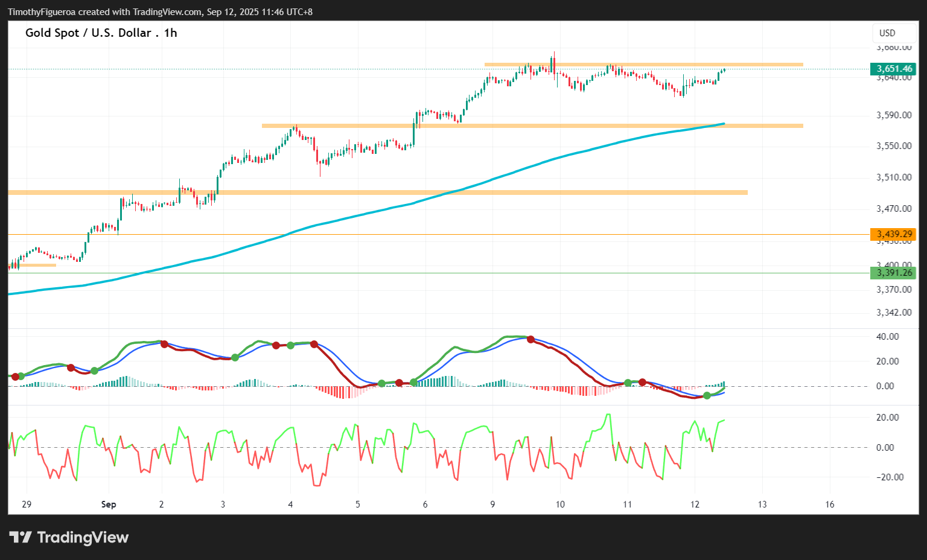Click the 3,370.00 price axis value
This screenshot has width=927, height=560.
click(894, 290)
